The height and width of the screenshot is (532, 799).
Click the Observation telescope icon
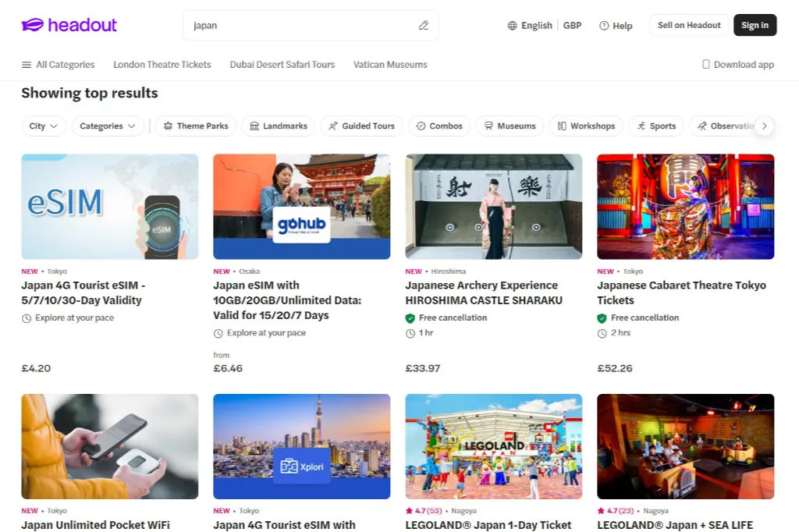coord(701,126)
